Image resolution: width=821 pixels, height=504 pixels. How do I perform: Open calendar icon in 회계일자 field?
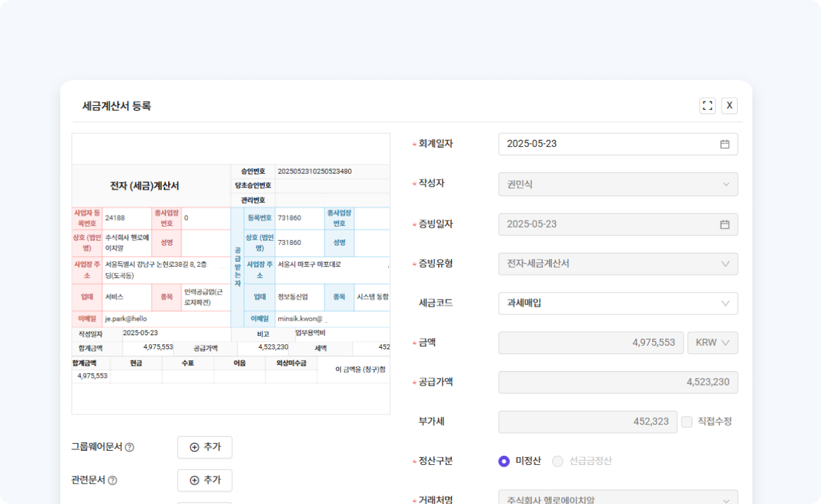(x=724, y=144)
